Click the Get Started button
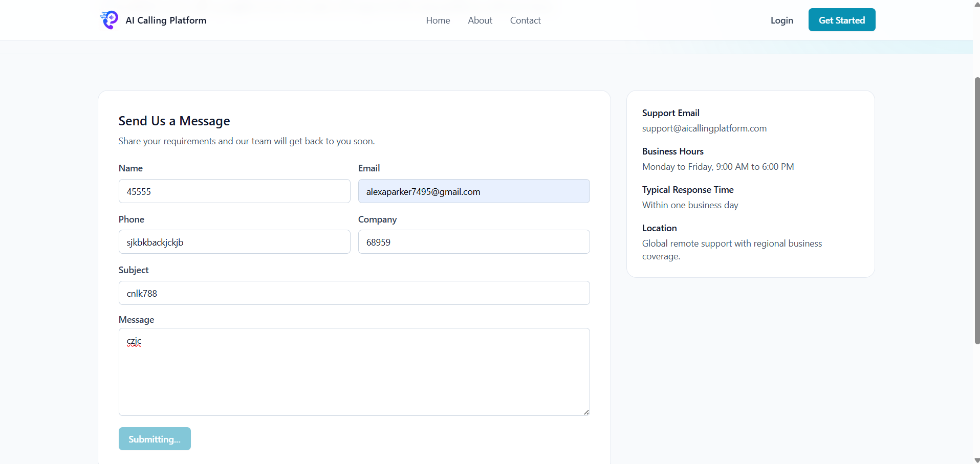This screenshot has height=464, width=980. (842, 20)
